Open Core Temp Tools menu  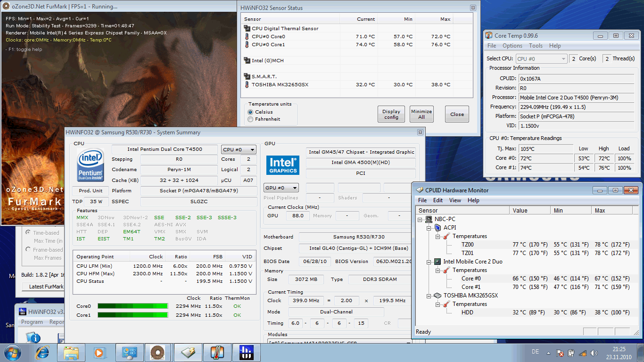pyautogui.click(x=536, y=46)
